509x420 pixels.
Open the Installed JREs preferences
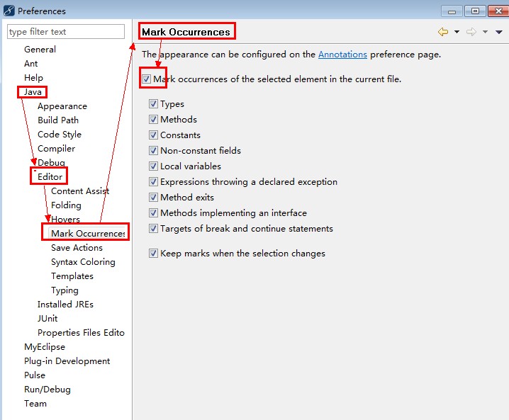[x=65, y=305]
